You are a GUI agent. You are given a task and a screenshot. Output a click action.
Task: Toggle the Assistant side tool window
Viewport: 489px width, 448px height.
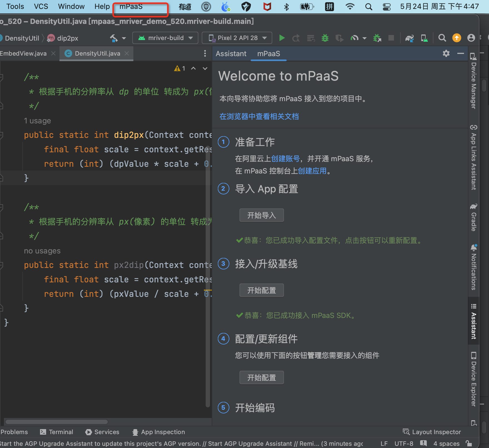473,321
